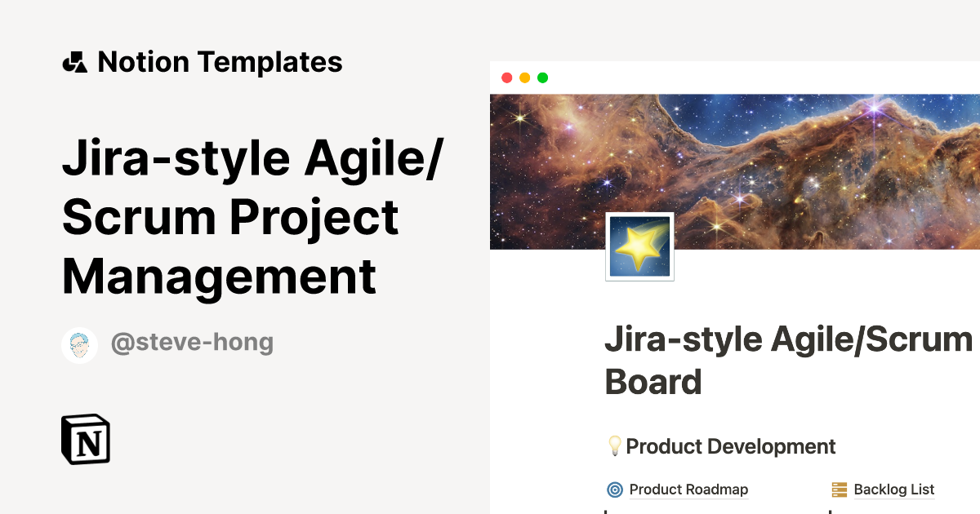Viewport: 980px width, 514px height.
Task: Select the Notion Templates header text
Action: pyautogui.click(x=220, y=61)
